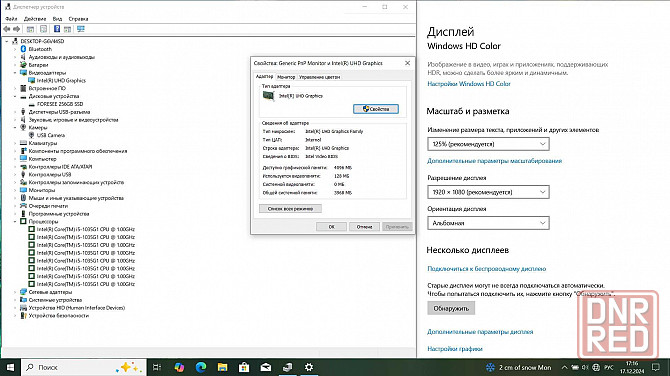Click the Обнаружить button
The width and height of the screenshot is (670, 376).
point(451,308)
